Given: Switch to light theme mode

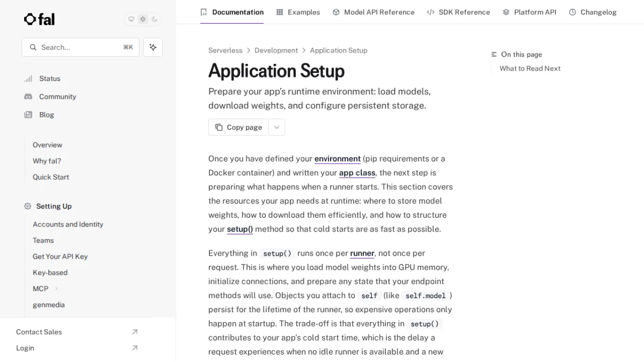Looking at the screenshot, I should click(x=143, y=19).
